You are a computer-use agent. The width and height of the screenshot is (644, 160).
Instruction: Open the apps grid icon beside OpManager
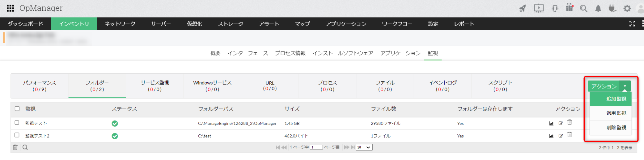coord(11,8)
